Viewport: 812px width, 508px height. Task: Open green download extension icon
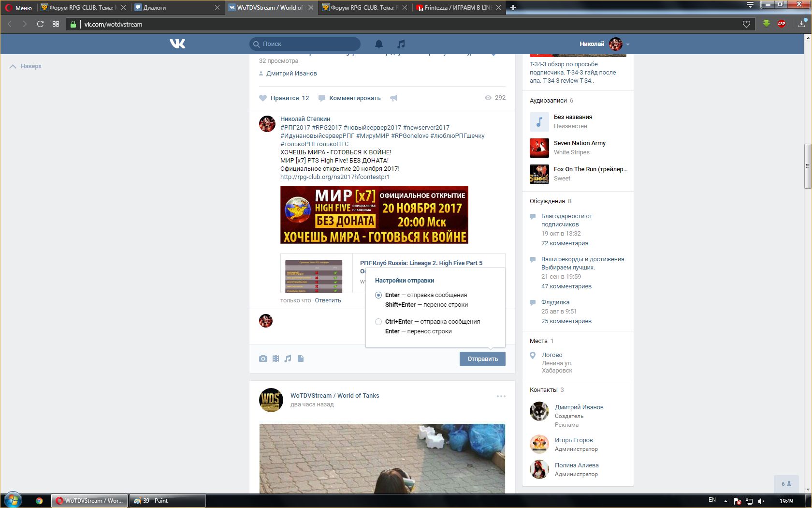pyautogui.click(x=767, y=23)
